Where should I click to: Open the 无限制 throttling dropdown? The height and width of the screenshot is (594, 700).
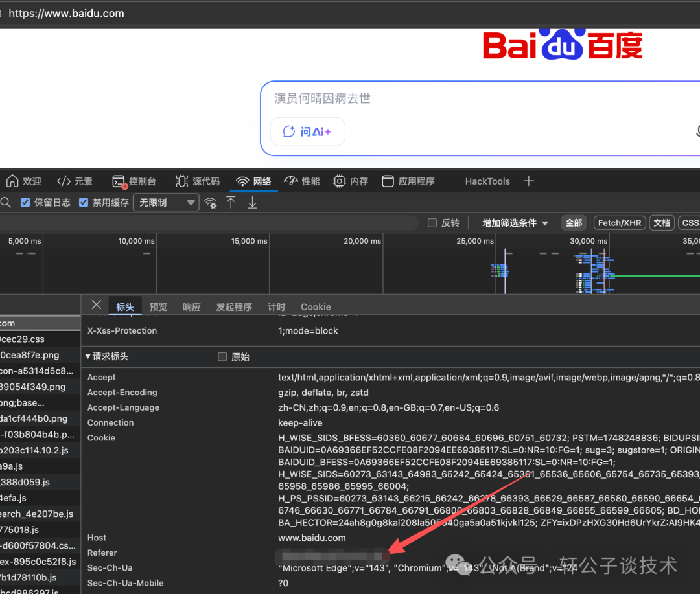pyautogui.click(x=165, y=202)
